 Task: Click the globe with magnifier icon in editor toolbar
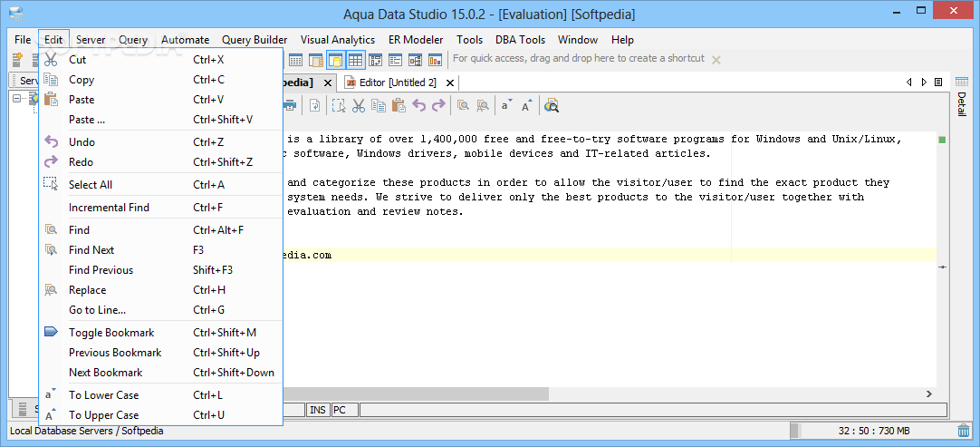(551, 106)
